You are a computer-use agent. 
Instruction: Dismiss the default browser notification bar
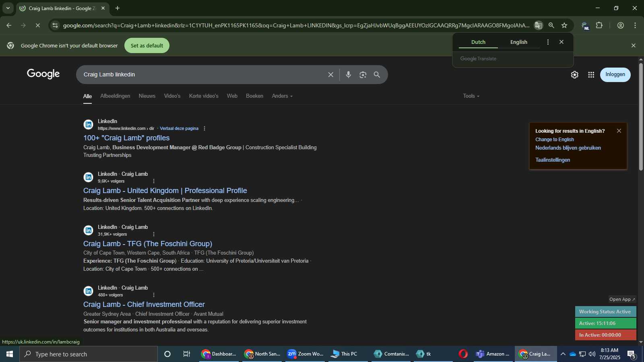tap(634, 45)
